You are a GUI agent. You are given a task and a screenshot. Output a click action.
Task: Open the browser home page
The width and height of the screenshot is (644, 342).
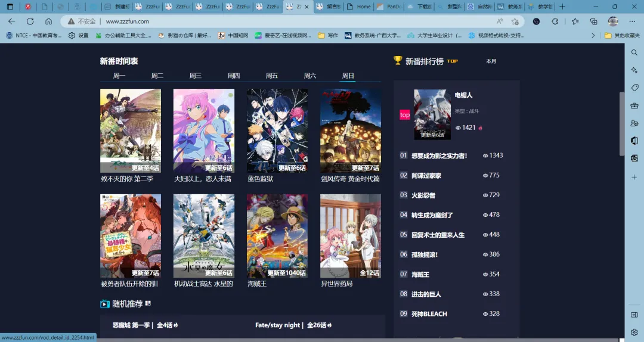48,21
